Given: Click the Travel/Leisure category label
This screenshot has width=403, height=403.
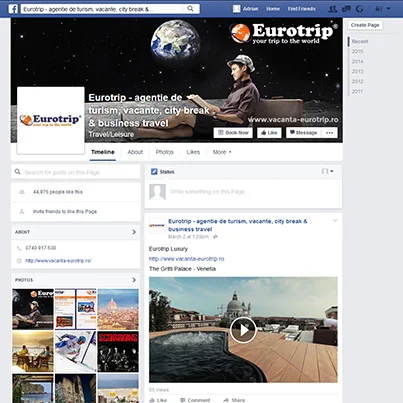Looking at the screenshot, I should pos(111,134).
